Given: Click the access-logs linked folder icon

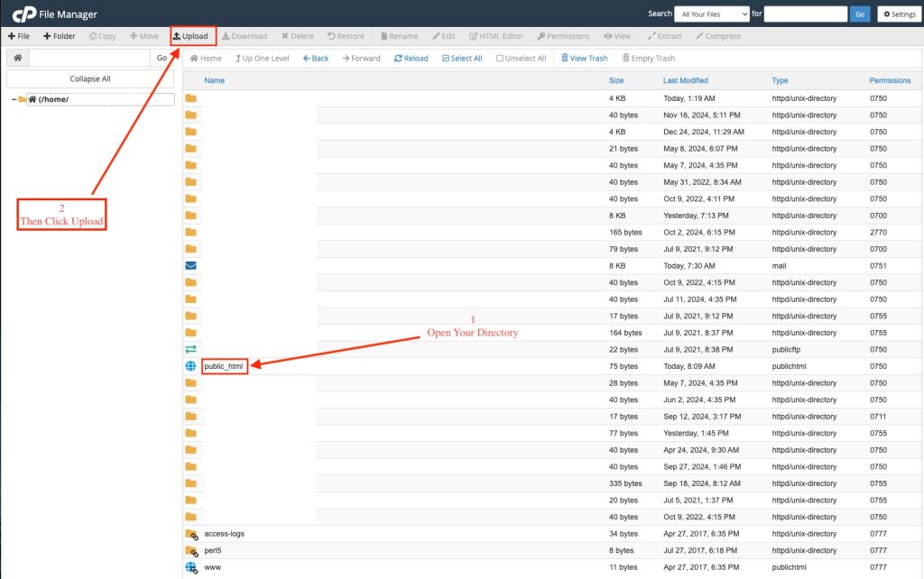Looking at the screenshot, I should click(x=191, y=535).
